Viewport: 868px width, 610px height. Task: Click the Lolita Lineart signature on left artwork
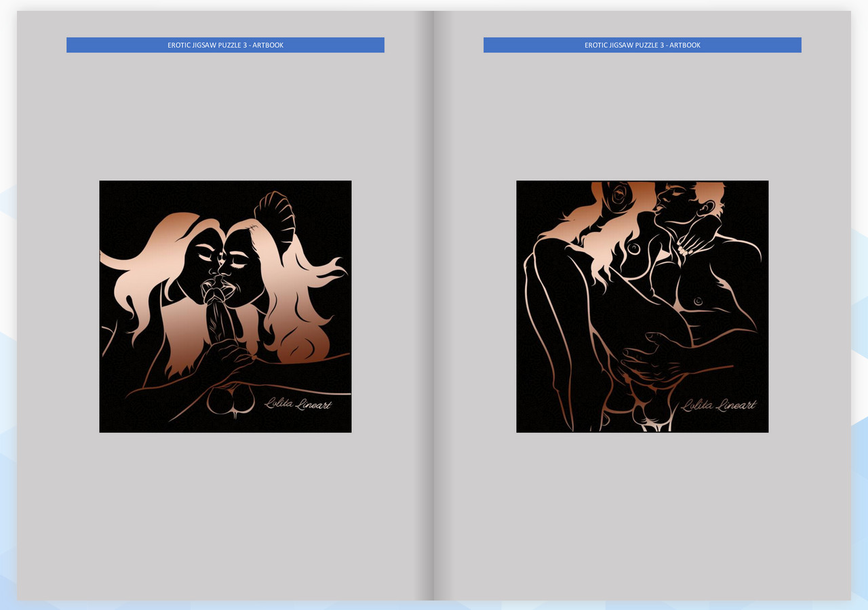point(298,402)
